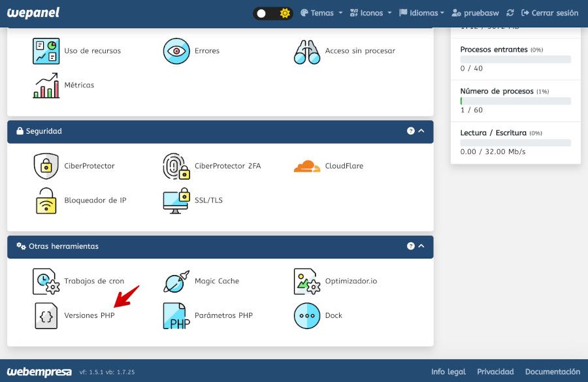Click the Versiones PHP label
This screenshot has height=382, width=588.
pyautogui.click(x=90, y=315)
